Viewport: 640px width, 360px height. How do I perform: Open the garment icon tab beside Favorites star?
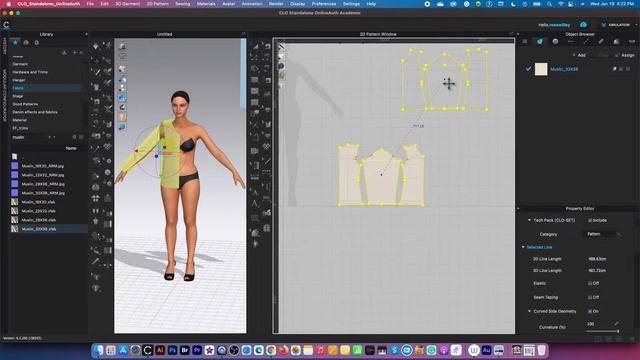click(26, 42)
